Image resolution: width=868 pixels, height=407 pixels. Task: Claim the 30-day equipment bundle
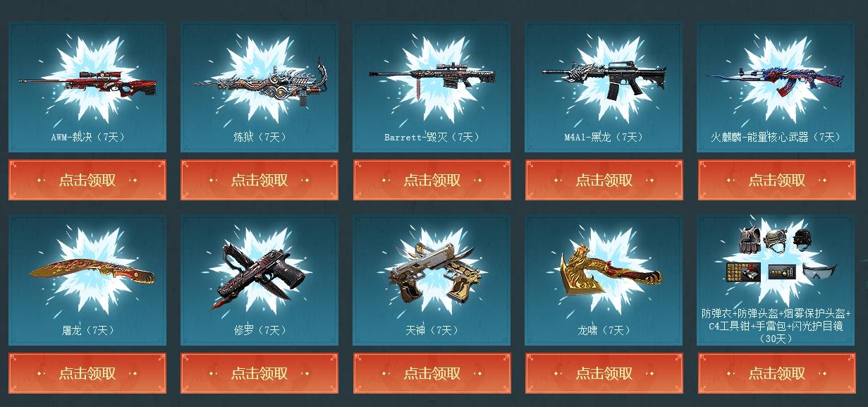coord(776,373)
